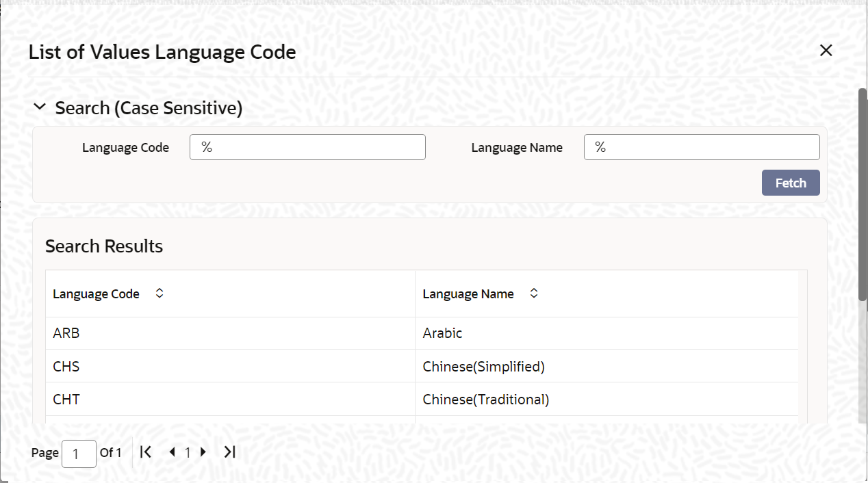The width and height of the screenshot is (868, 483).
Task: Advance to the next results page
Action: tap(203, 452)
